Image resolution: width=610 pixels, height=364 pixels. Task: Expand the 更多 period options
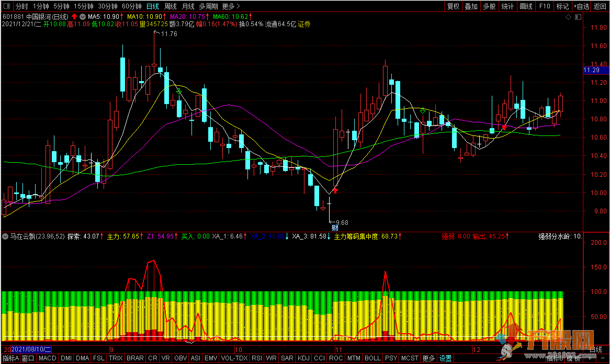231,6
